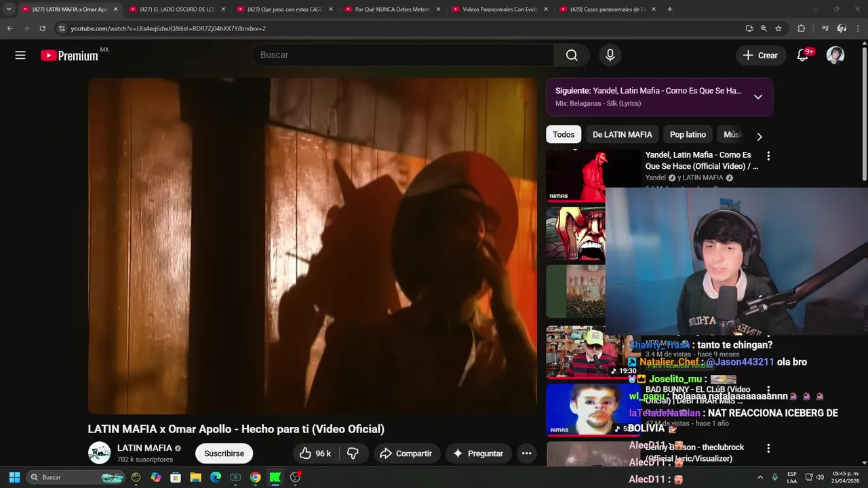
Task: Click the Preguntar button
Action: coord(478,453)
